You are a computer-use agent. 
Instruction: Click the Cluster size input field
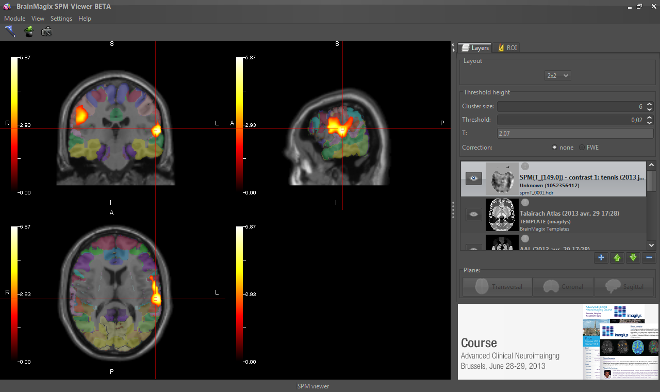[572, 107]
